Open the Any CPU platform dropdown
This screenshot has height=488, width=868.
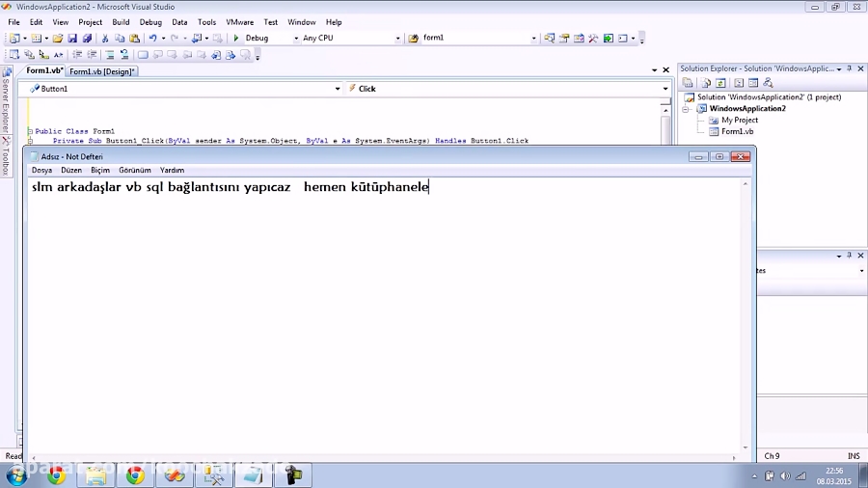tap(397, 39)
